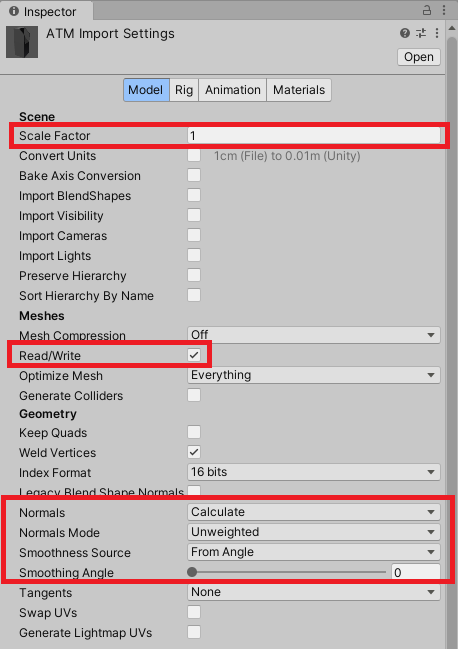Expand the Normals dropdown set to Calculate

[x=314, y=512]
